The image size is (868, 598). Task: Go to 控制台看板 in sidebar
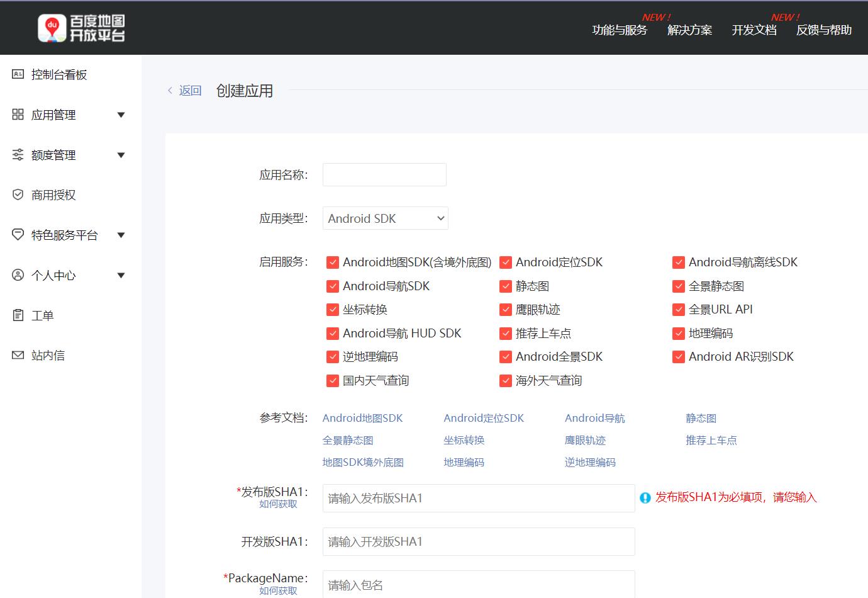[x=59, y=74]
